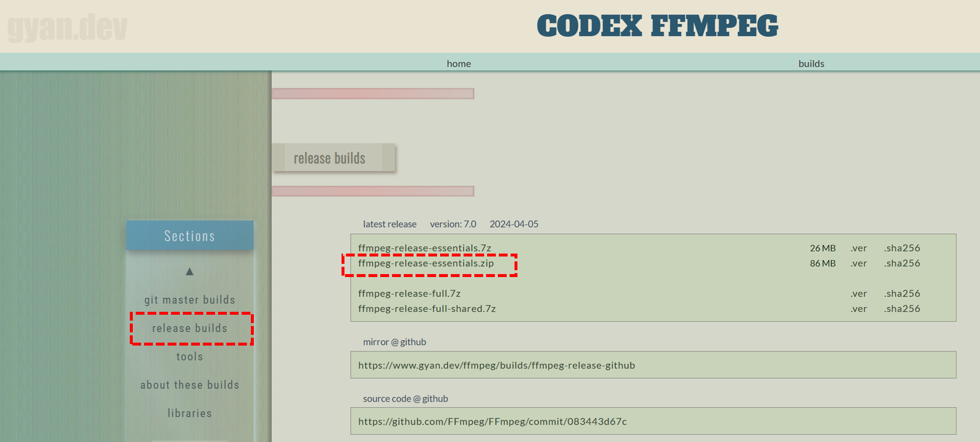Download ffmpeg-release-full.7z
This screenshot has width=980, height=442.
click(x=409, y=294)
